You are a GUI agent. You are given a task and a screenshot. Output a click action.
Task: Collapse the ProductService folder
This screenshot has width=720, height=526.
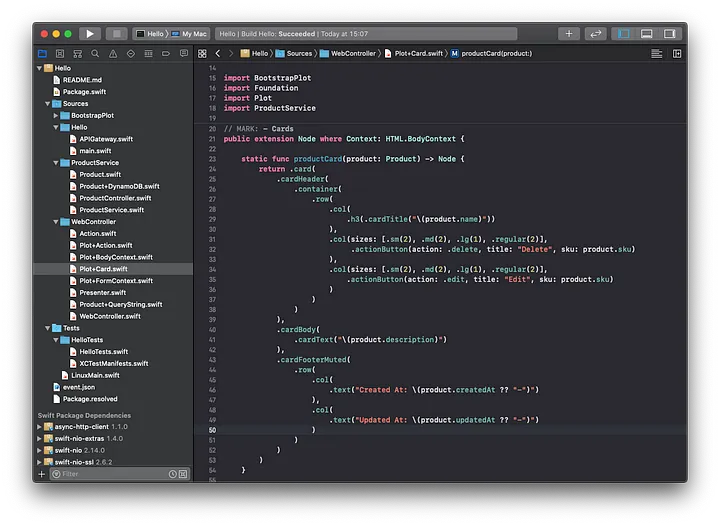(56, 162)
